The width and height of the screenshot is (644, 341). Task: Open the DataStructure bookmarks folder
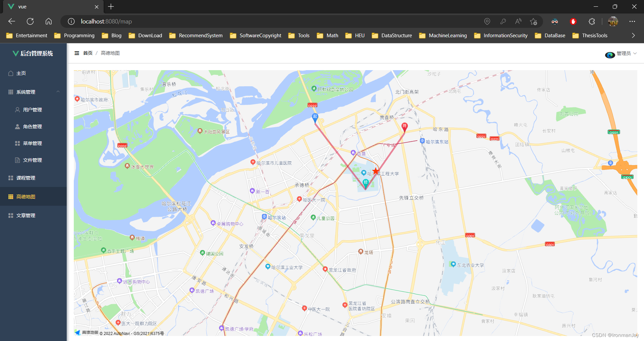click(392, 36)
